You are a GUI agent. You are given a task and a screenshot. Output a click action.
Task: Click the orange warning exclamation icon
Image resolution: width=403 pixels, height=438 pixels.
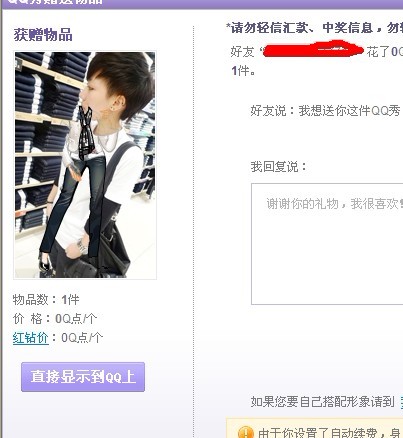click(245, 433)
